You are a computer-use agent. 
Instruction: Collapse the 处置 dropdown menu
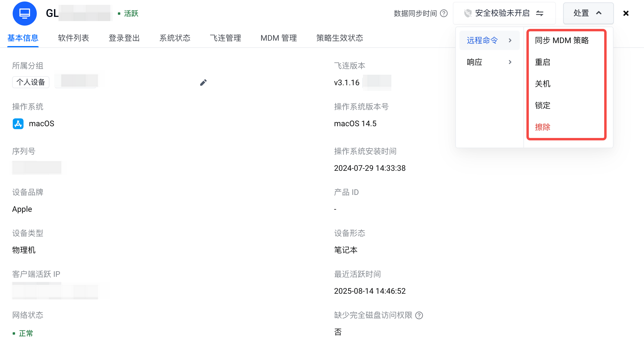pos(588,13)
